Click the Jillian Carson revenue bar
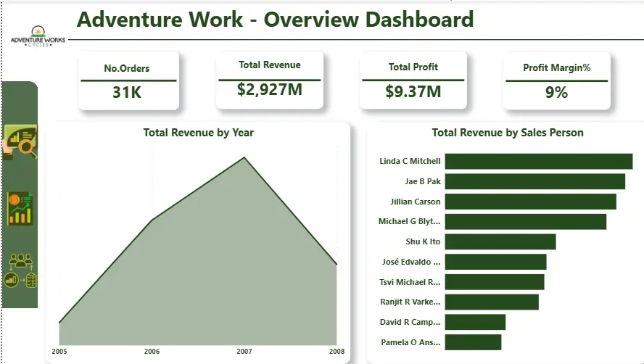Image resolution: width=644 pixels, height=364 pixels. coord(531,202)
